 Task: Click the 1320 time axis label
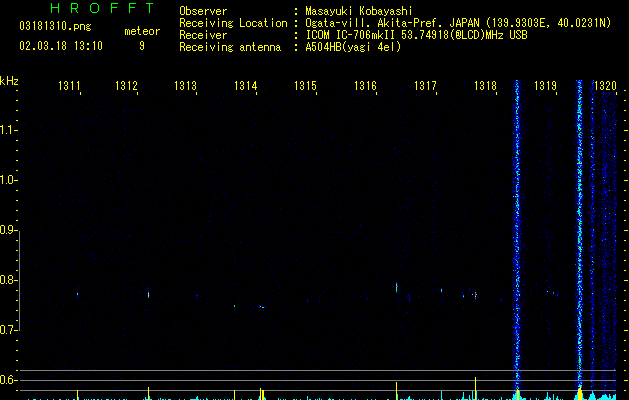(605, 86)
